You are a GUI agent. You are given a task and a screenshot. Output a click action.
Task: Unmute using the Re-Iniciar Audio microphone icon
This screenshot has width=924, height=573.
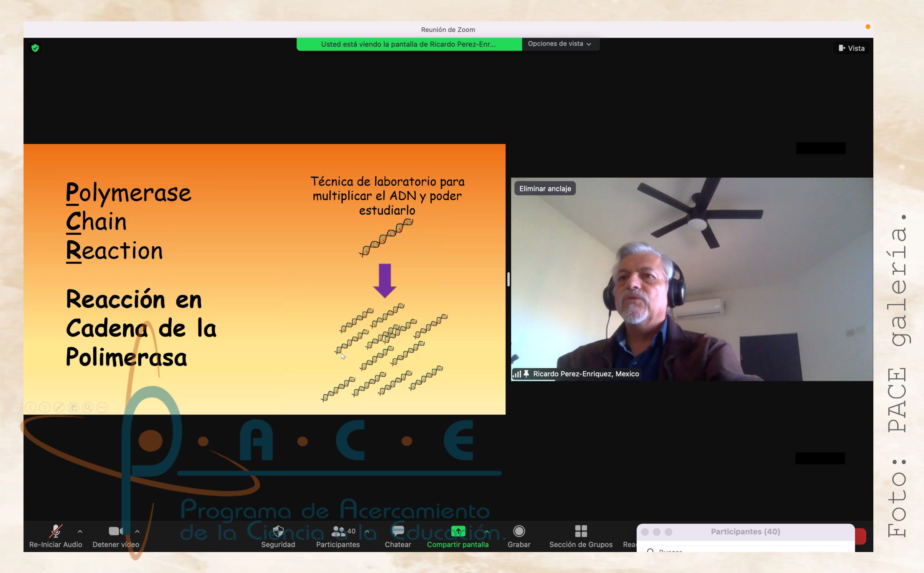[55, 532]
